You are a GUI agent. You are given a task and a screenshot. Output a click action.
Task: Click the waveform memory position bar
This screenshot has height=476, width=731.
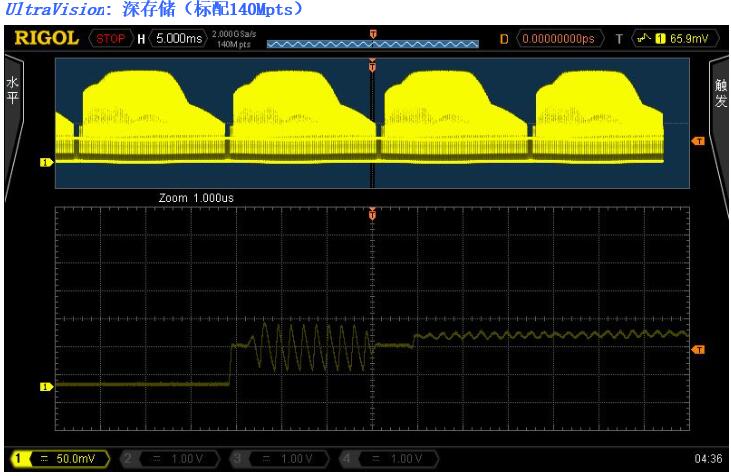coord(372,43)
